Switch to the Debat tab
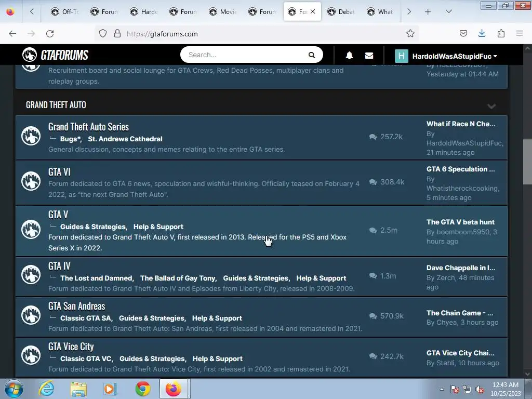Screen dimensions: 532x399 pyautogui.click(x=341, y=12)
